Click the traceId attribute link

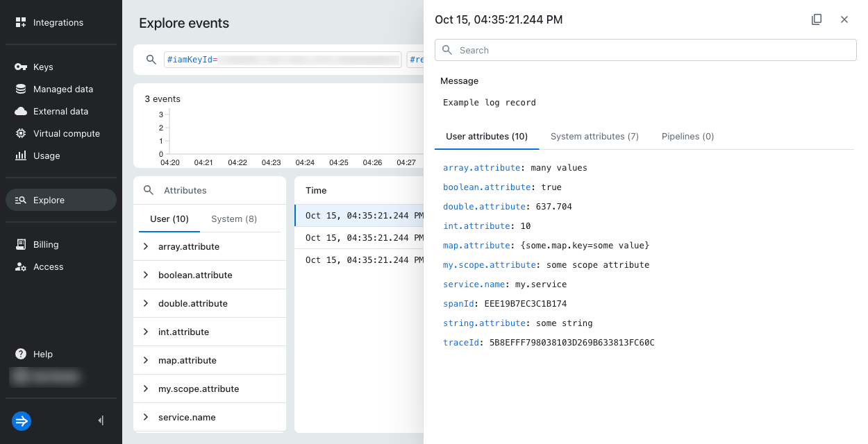(461, 343)
